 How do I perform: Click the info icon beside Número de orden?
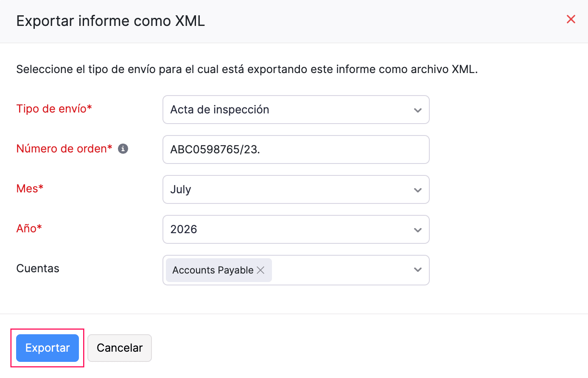[x=123, y=149]
